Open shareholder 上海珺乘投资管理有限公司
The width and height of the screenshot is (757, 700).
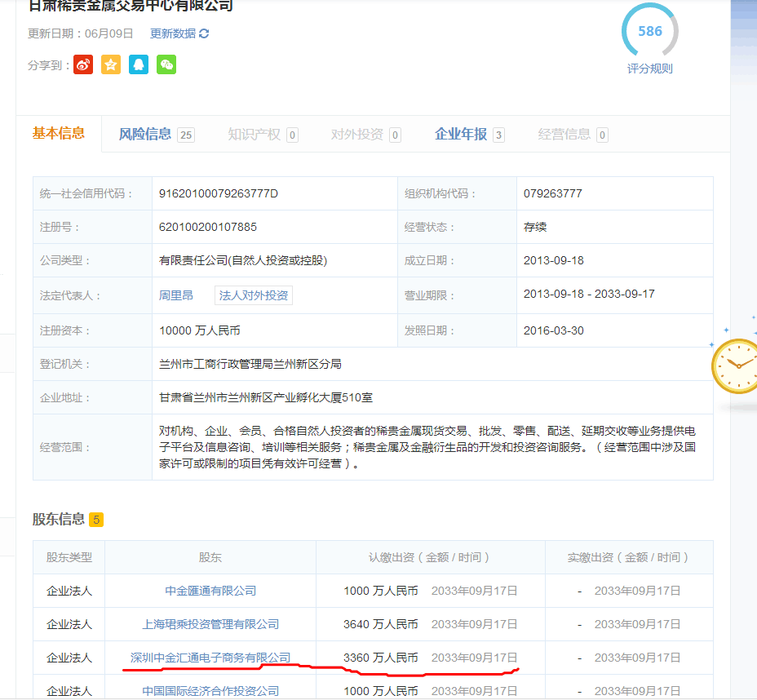(210, 624)
